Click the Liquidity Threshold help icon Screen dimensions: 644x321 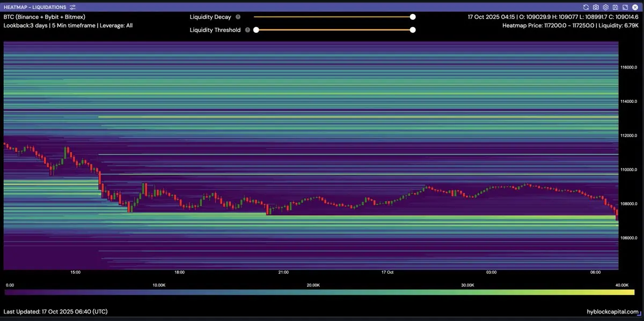point(247,30)
